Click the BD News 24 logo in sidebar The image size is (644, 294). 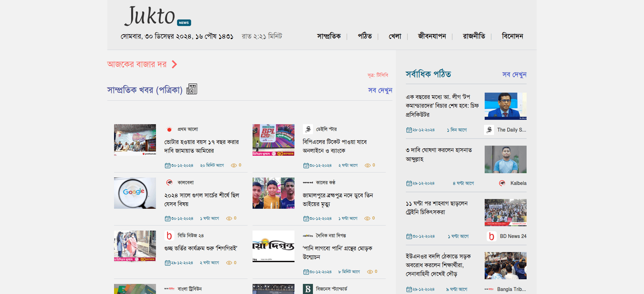coord(491,236)
